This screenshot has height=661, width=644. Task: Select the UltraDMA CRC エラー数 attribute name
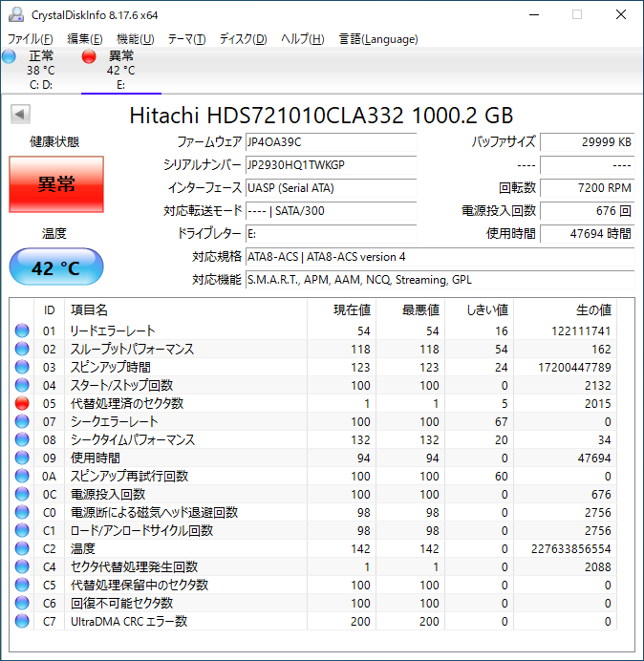point(129,621)
